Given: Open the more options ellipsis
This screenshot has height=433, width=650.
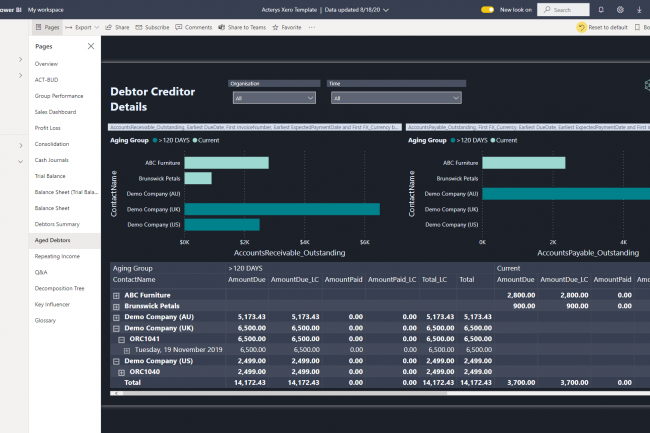Looking at the screenshot, I should (x=312, y=27).
